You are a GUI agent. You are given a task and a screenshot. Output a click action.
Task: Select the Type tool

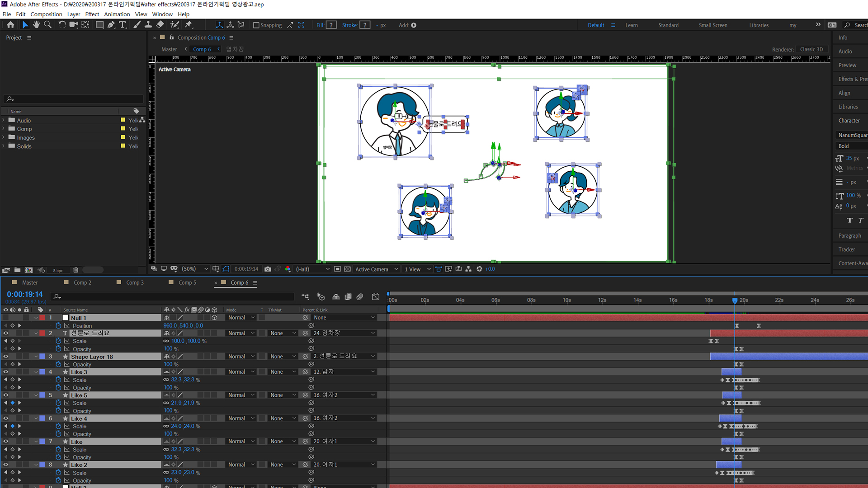tap(123, 25)
